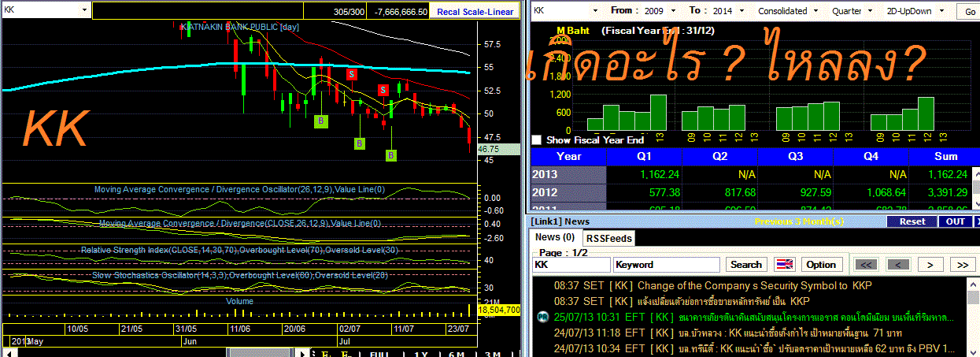Go to first news page with << button
The width and height of the screenshot is (980, 357).
(x=865, y=265)
